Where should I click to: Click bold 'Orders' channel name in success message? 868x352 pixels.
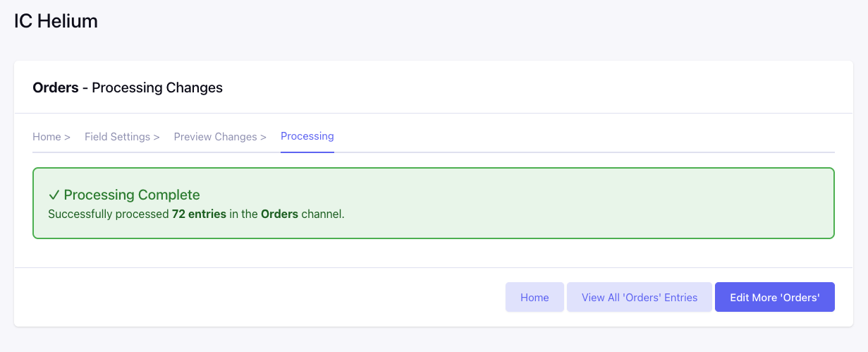(x=279, y=214)
